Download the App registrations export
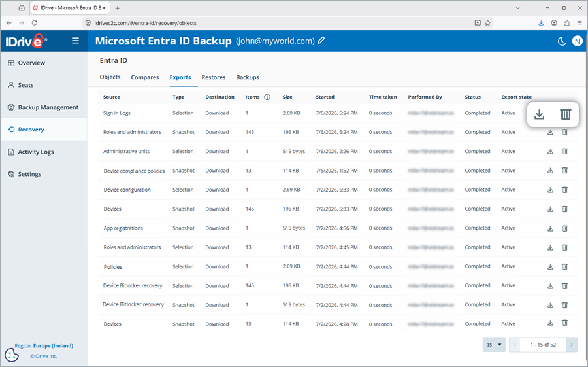 (x=550, y=228)
